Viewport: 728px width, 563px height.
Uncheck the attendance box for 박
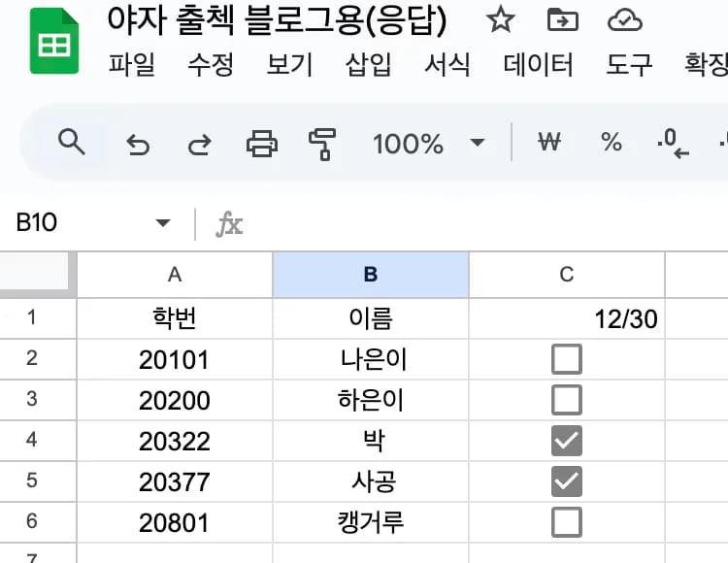click(566, 442)
